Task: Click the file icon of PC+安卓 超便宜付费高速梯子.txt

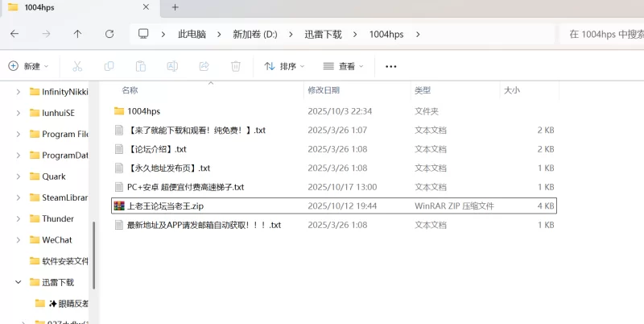Action: (119, 187)
